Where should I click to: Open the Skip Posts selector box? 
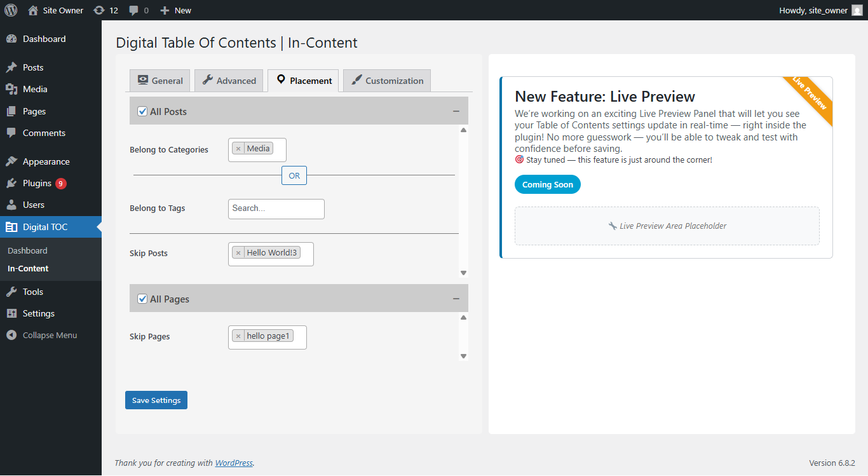point(271,254)
